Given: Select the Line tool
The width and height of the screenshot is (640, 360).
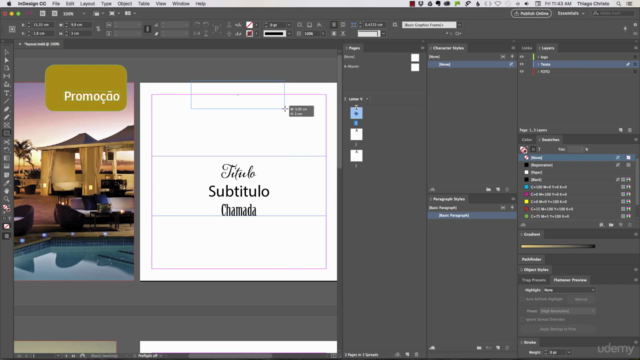Looking at the screenshot, I should pos(7,101).
